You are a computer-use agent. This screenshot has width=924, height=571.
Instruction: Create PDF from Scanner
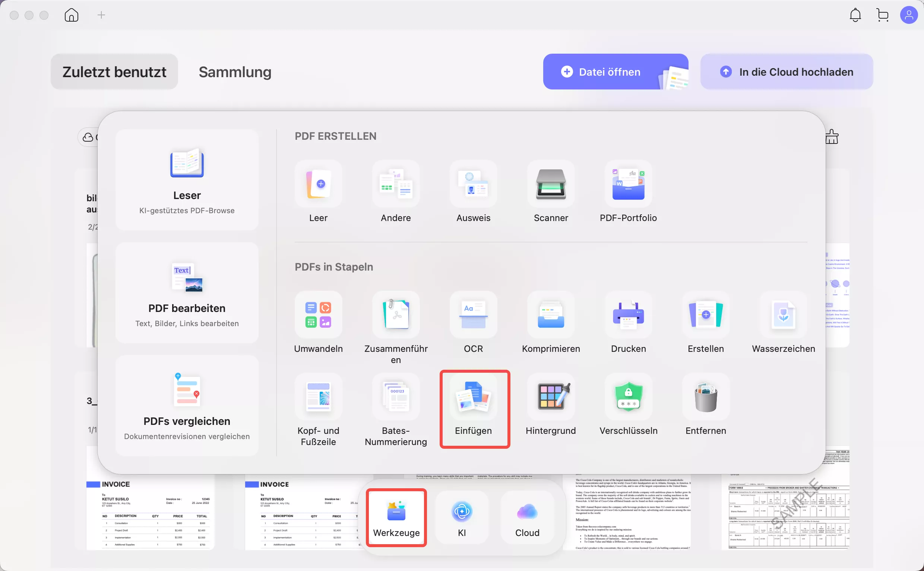tap(551, 192)
